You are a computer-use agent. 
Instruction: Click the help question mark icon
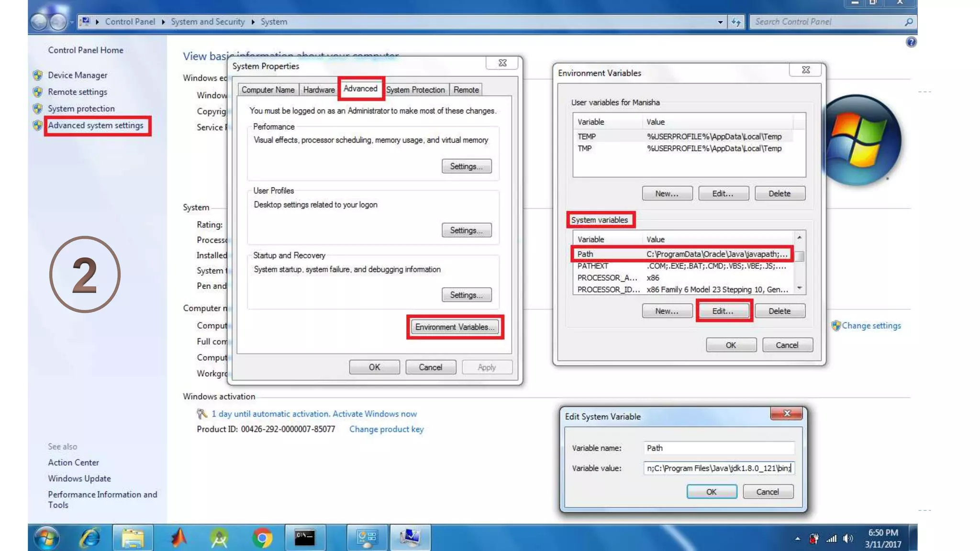(x=911, y=42)
